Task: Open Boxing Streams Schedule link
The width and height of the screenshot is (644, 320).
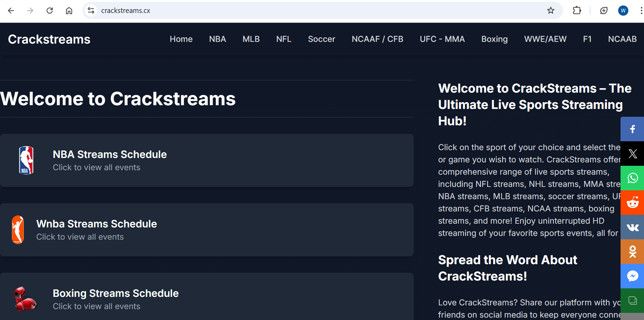Action: [x=116, y=293]
